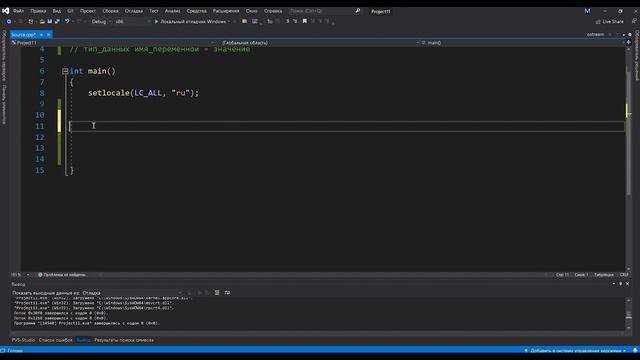Click the CRLF line ending indicator

(x=624, y=275)
